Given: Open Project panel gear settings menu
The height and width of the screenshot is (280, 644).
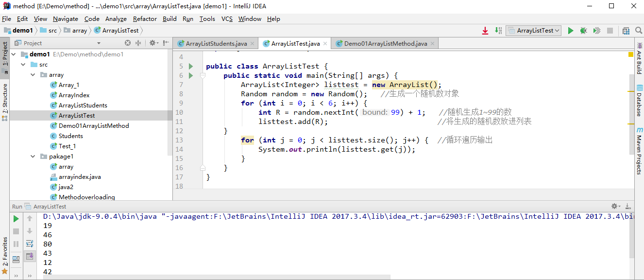Looking at the screenshot, I should point(153,43).
